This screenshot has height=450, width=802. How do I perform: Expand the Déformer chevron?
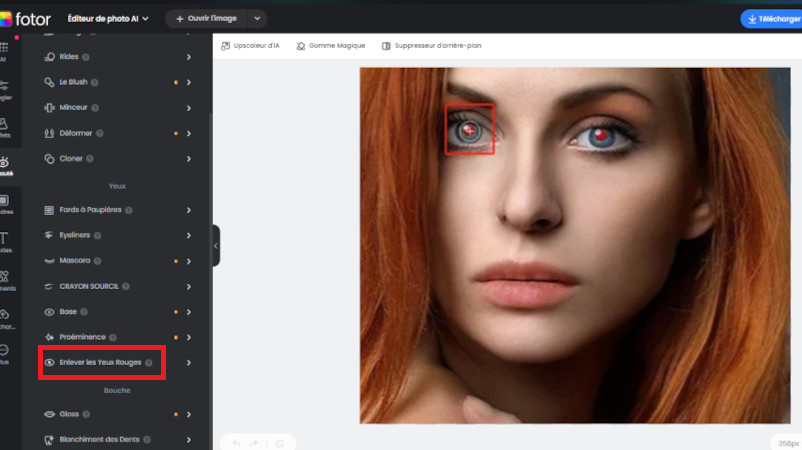(189, 133)
